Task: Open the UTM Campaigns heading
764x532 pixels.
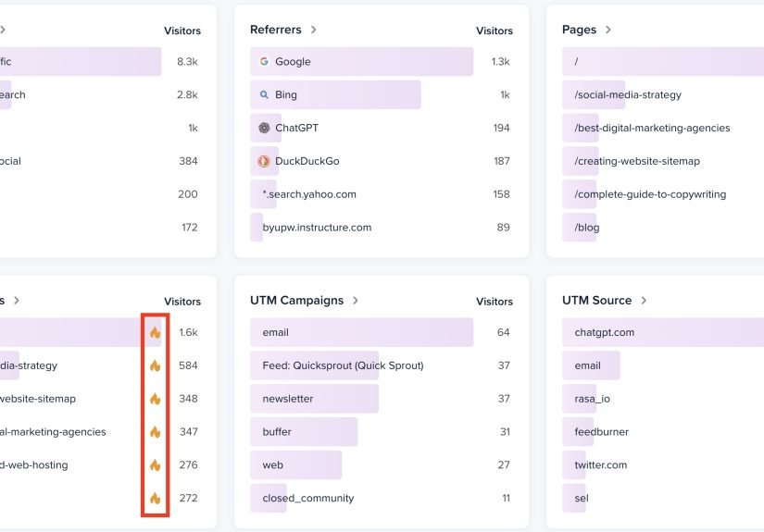Action: pyautogui.click(x=296, y=301)
